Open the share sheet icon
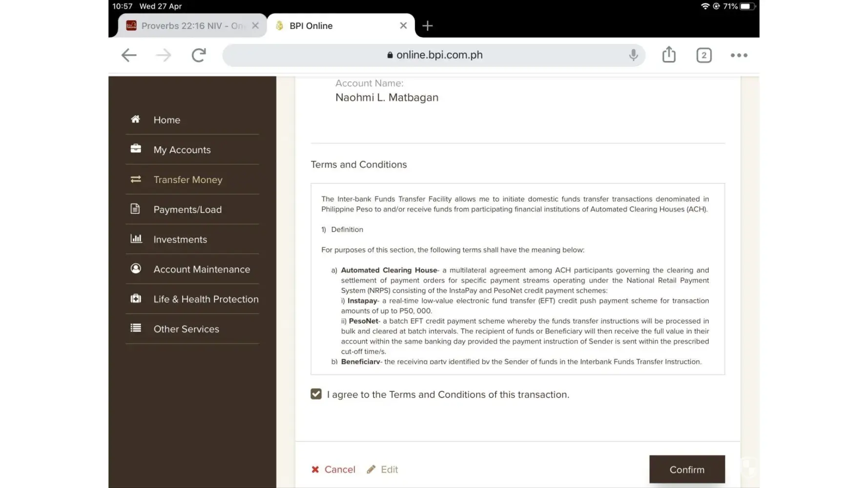This screenshot has width=868, height=488. (x=669, y=55)
